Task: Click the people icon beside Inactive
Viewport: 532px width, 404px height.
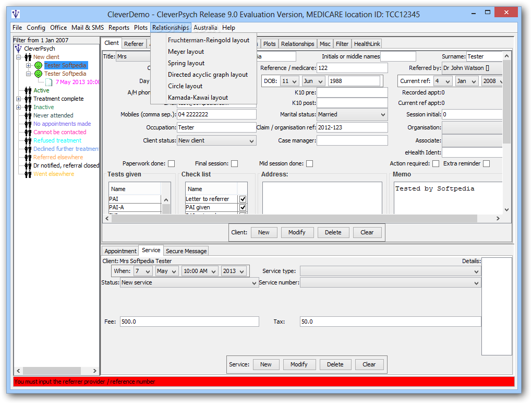Action: [28, 108]
